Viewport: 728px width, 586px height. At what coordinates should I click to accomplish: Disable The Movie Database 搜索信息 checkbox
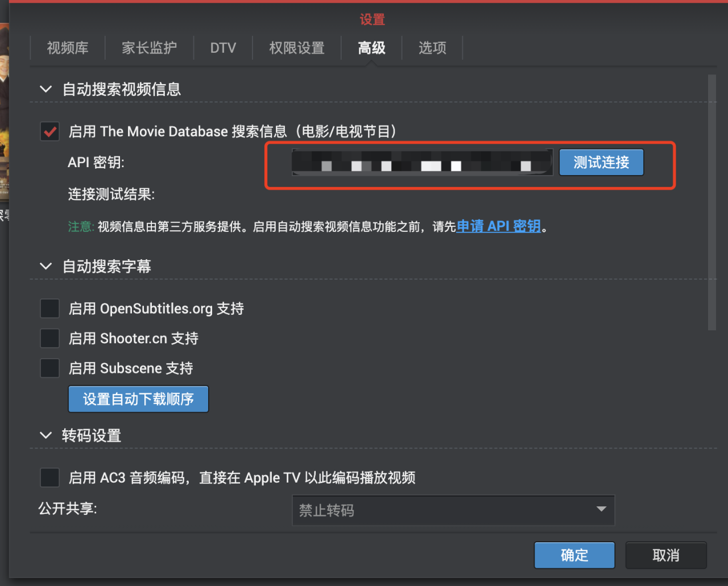click(49, 131)
